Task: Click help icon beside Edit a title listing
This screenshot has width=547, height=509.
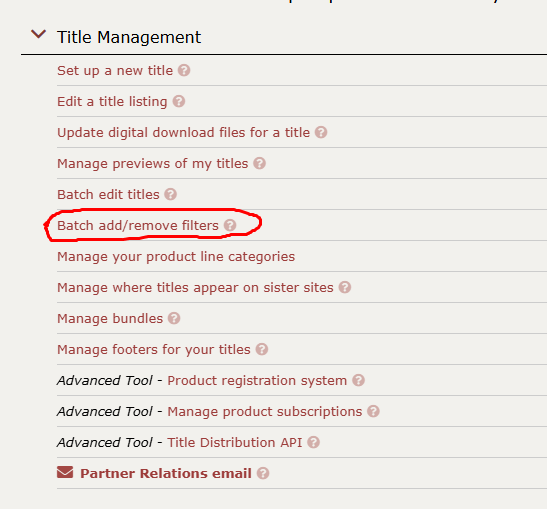Action: (x=179, y=102)
